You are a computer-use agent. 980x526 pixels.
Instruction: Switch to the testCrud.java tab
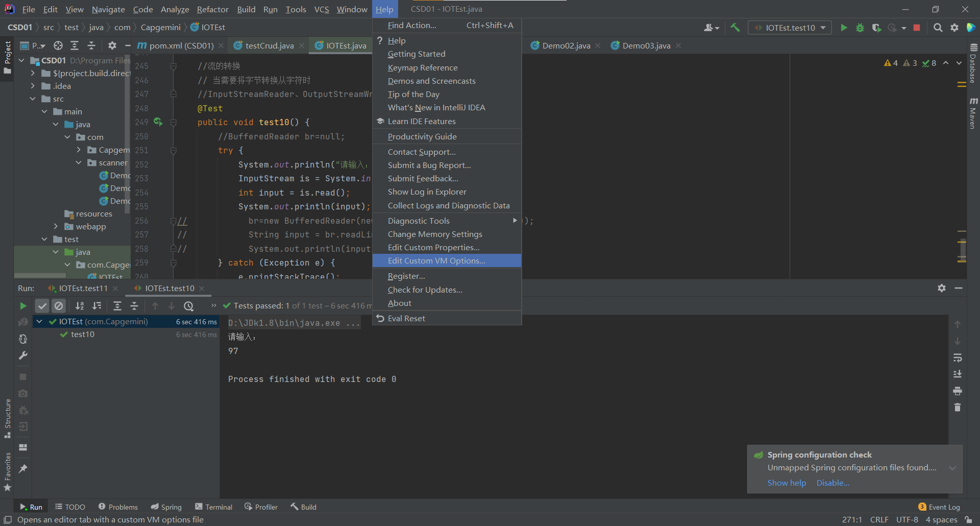[x=269, y=45]
